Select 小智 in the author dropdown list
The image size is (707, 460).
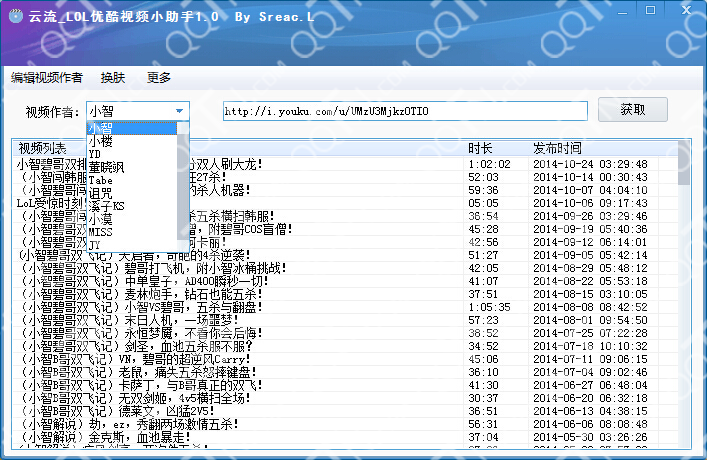point(133,129)
